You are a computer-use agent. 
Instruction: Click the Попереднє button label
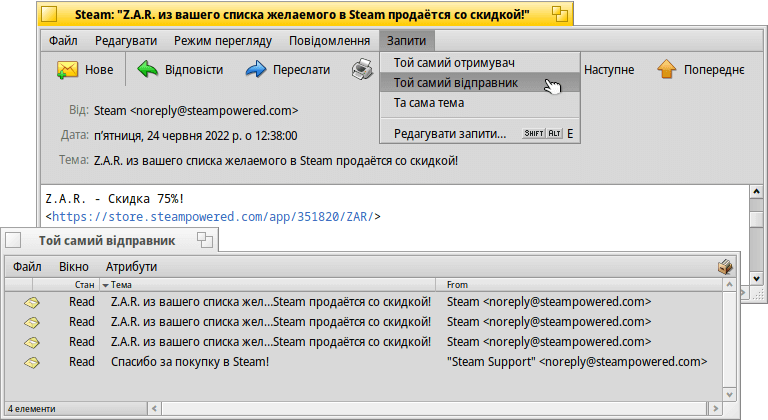714,70
